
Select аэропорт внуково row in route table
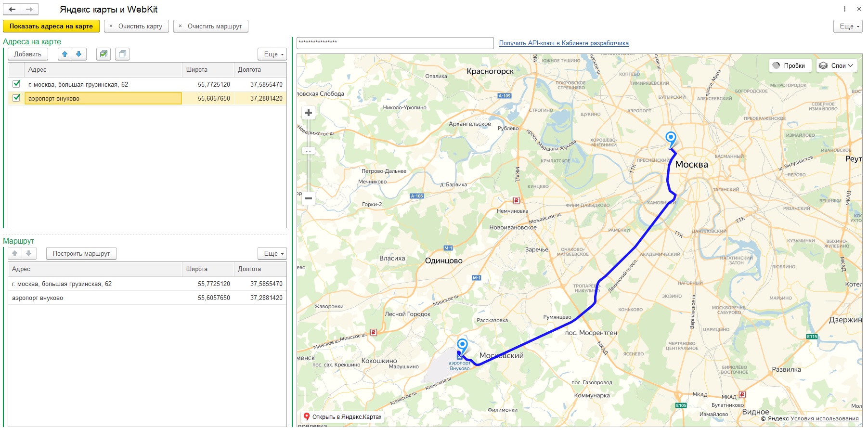tap(147, 298)
